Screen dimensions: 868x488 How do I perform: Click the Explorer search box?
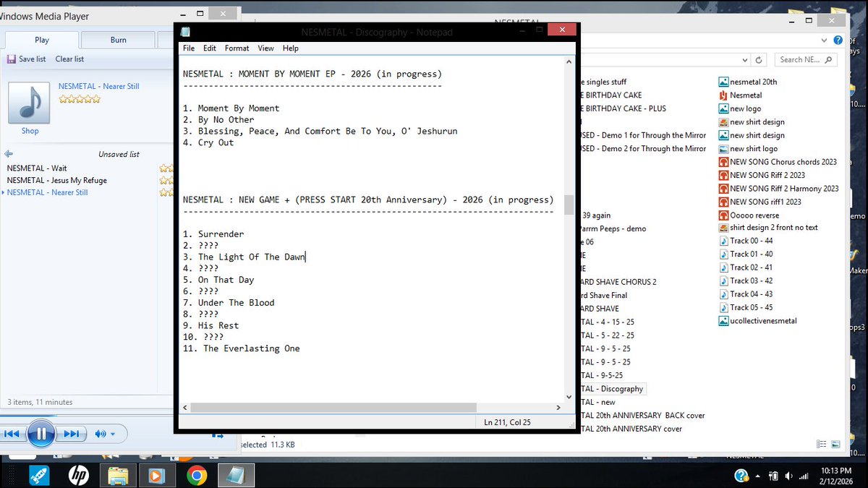pos(806,59)
